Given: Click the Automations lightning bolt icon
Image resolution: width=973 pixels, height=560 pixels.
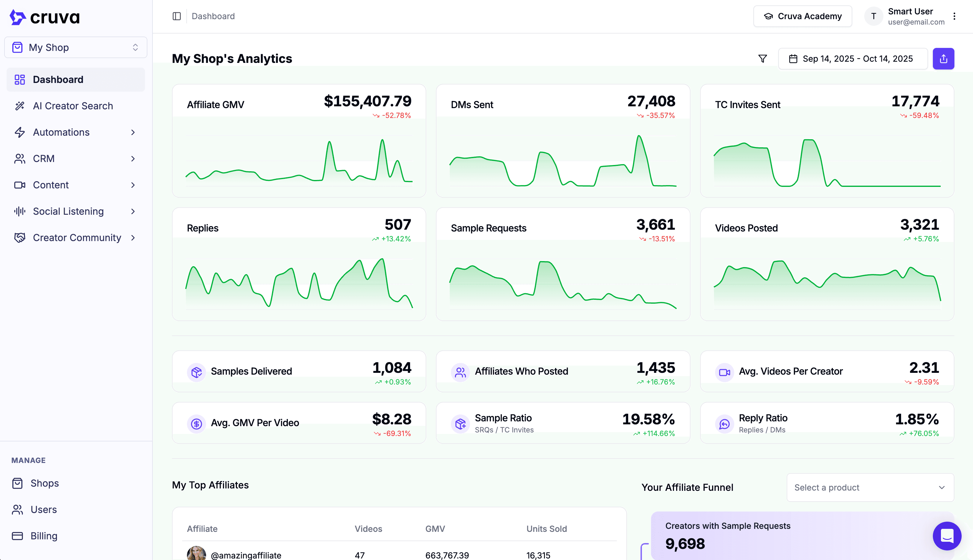Looking at the screenshot, I should click(19, 132).
